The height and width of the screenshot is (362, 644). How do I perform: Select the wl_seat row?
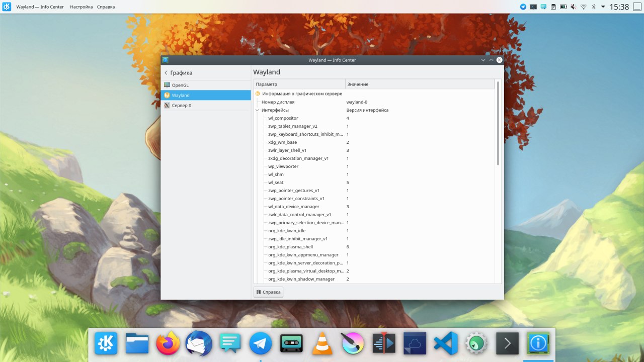pos(374,183)
